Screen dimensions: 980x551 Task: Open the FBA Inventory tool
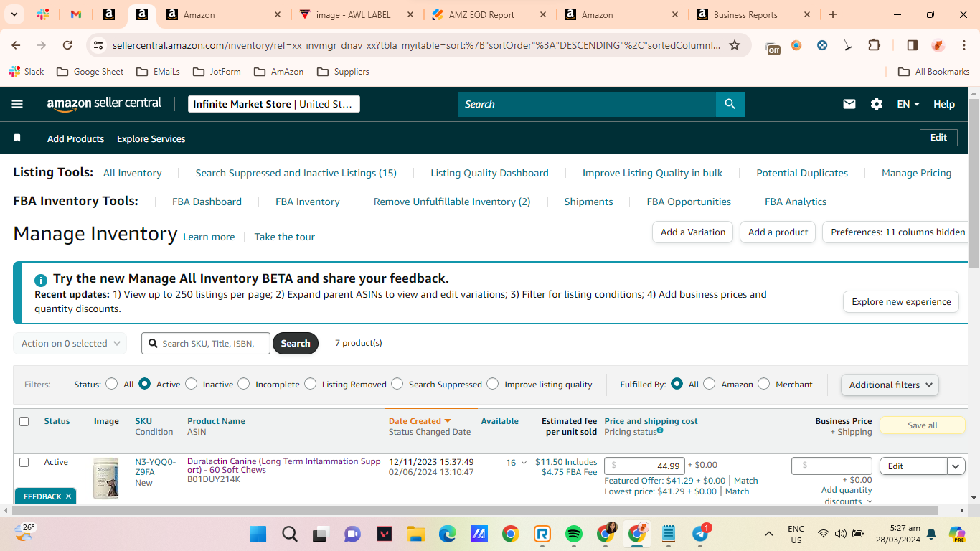[x=308, y=202]
